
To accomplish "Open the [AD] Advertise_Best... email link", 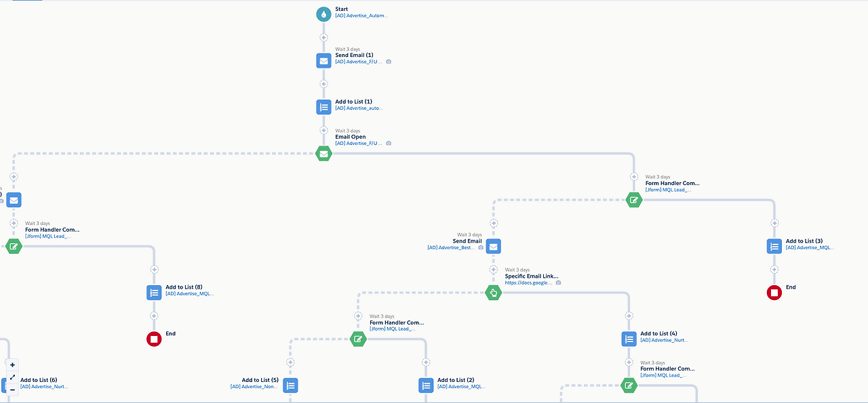I will click(x=452, y=248).
